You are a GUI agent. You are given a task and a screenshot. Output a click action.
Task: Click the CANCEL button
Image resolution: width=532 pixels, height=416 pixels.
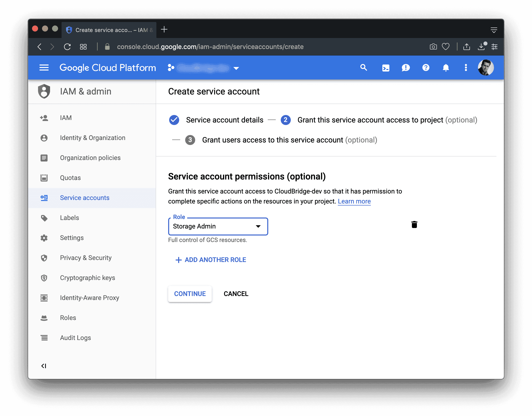click(236, 294)
